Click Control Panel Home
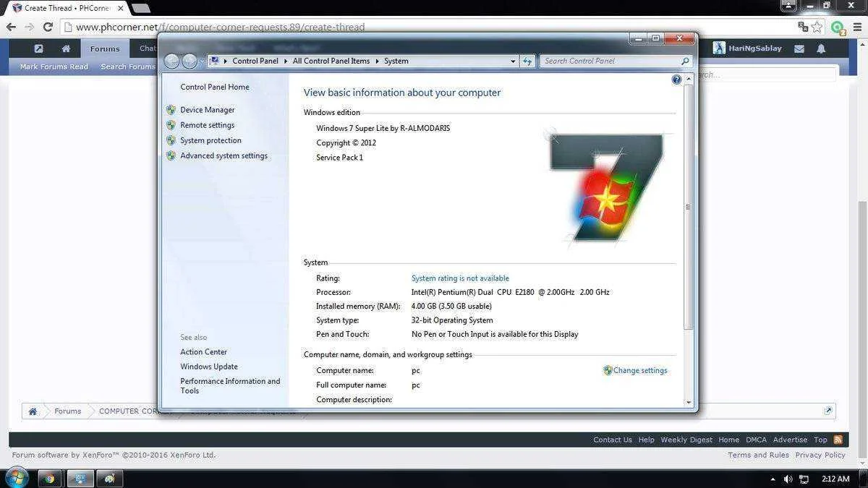 coord(215,87)
